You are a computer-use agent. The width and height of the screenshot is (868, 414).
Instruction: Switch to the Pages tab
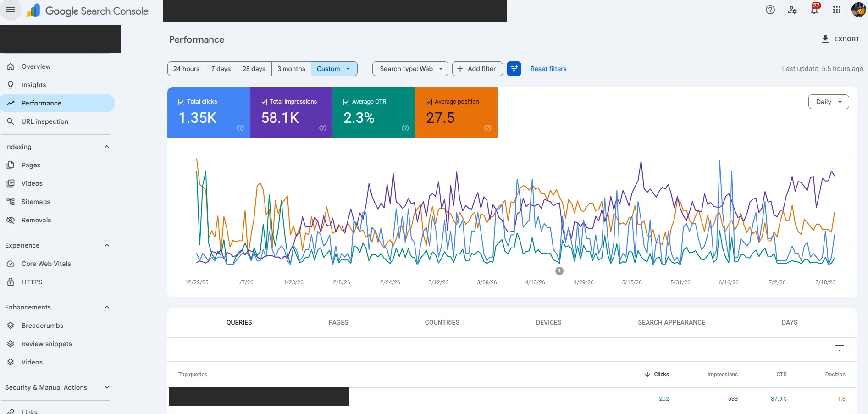point(338,322)
